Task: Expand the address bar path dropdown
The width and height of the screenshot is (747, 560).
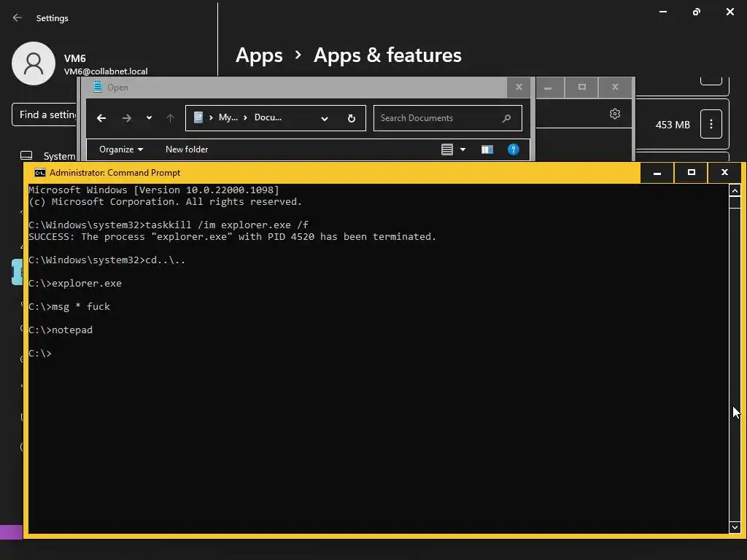Action: pos(325,119)
